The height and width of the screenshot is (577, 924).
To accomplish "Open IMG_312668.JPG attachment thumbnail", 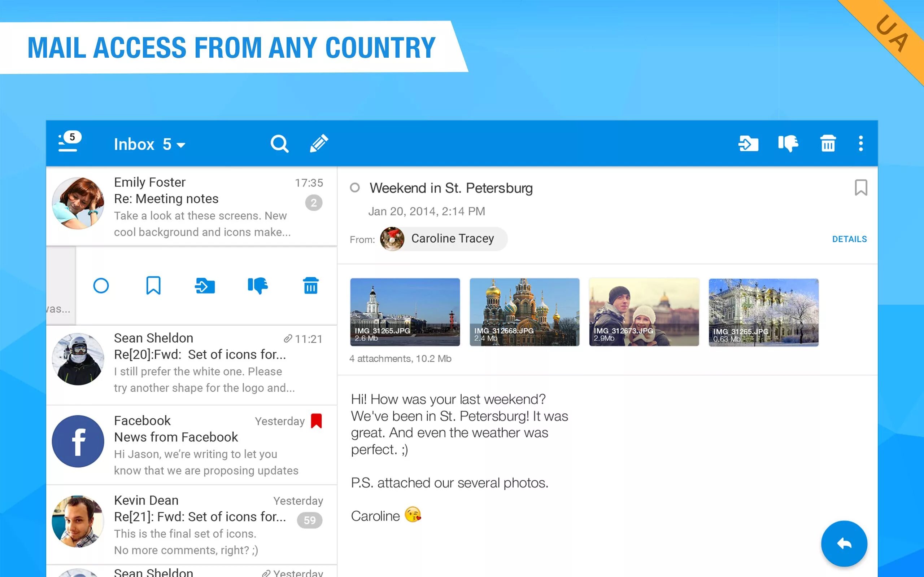I will tap(524, 312).
